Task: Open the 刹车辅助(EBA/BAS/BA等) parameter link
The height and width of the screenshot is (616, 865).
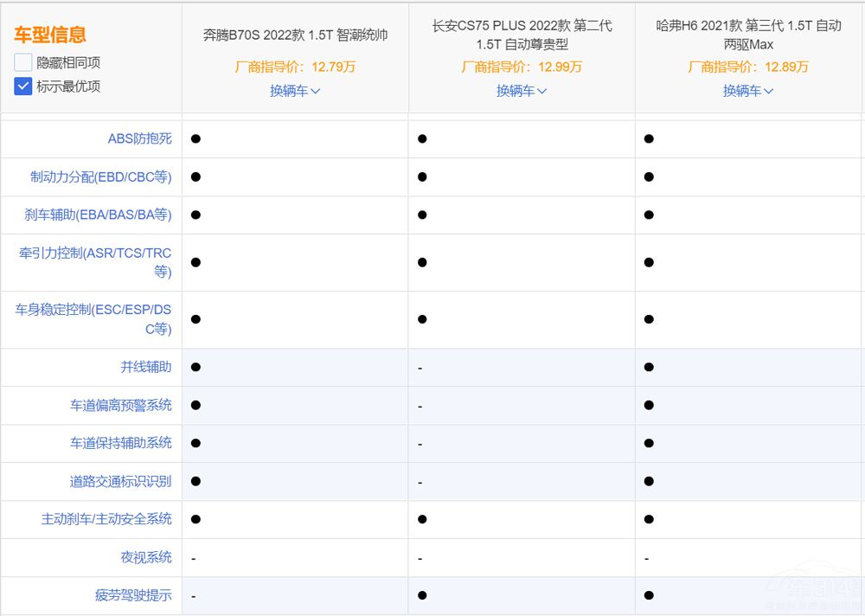Action: point(98,215)
